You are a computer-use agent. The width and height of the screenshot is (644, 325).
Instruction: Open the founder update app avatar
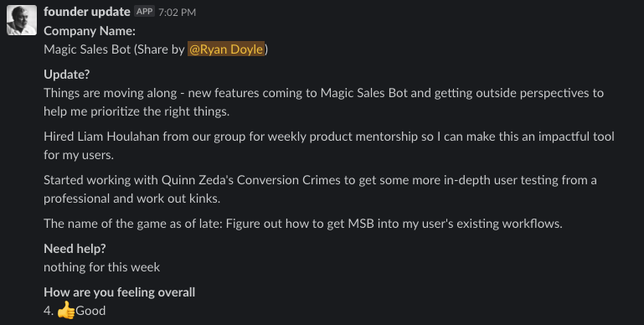pos(22,21)
